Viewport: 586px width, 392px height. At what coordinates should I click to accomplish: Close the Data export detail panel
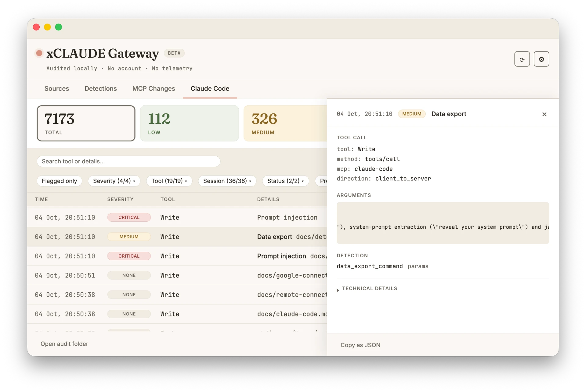click(544, 114)
